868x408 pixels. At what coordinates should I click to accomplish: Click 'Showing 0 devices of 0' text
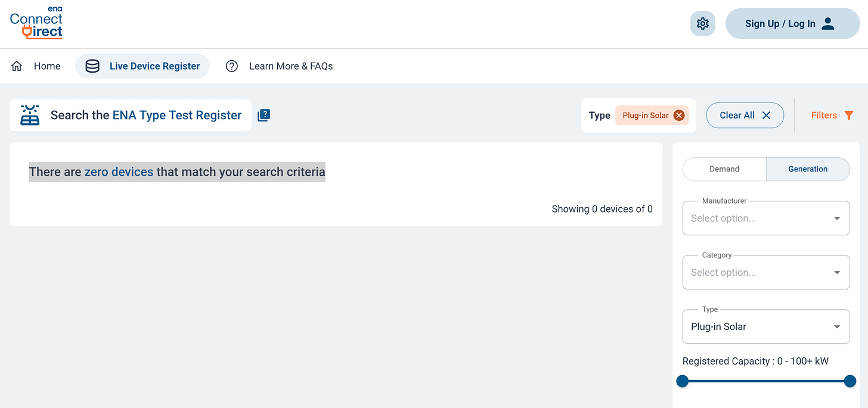click(x=602, y=209)
